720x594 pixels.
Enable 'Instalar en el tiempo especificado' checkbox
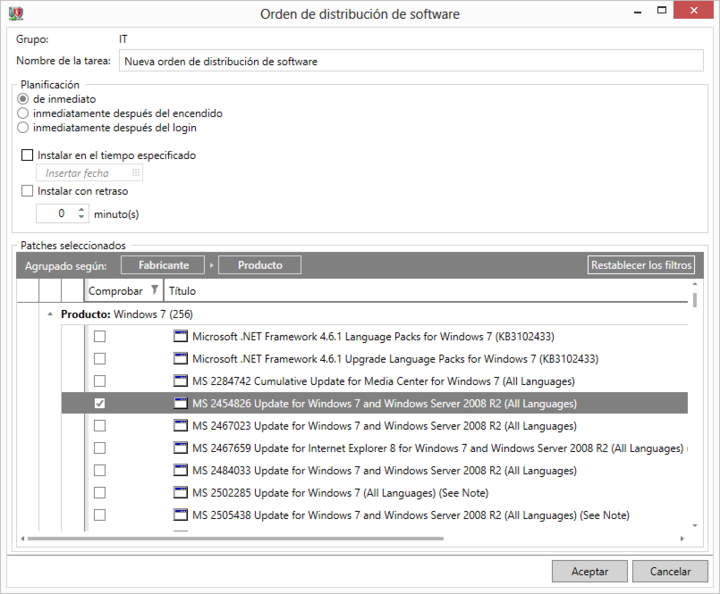[x=27, y=155]
